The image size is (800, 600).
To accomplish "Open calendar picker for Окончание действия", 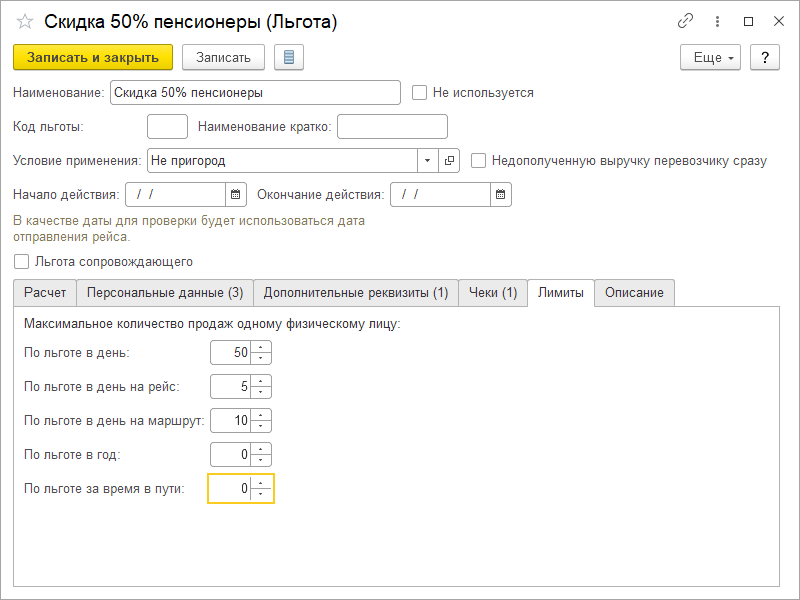I will [501, 194].
